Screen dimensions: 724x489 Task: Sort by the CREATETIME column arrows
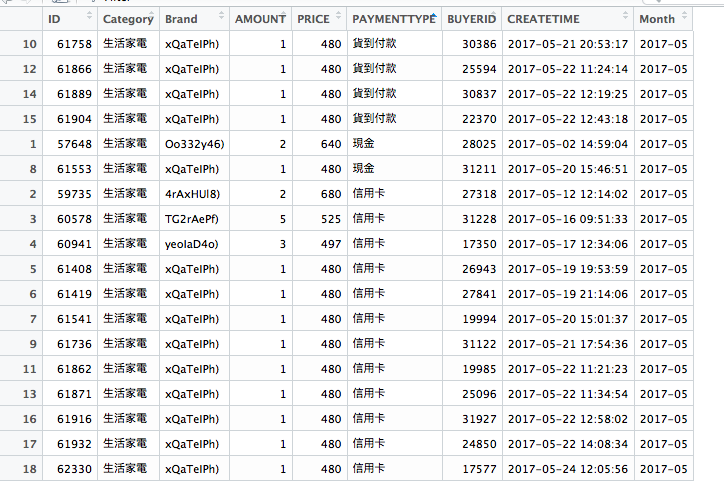click(625, 15)
